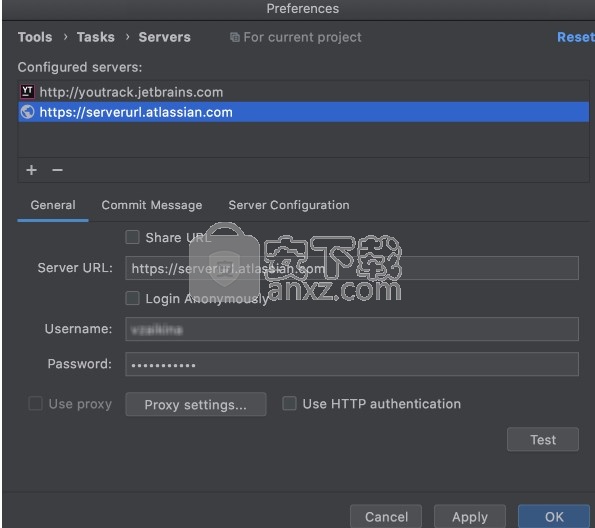Toggle Login Anonymously checkbox
The height and width of the screenshot is (528, 595).
pos(132,298)
